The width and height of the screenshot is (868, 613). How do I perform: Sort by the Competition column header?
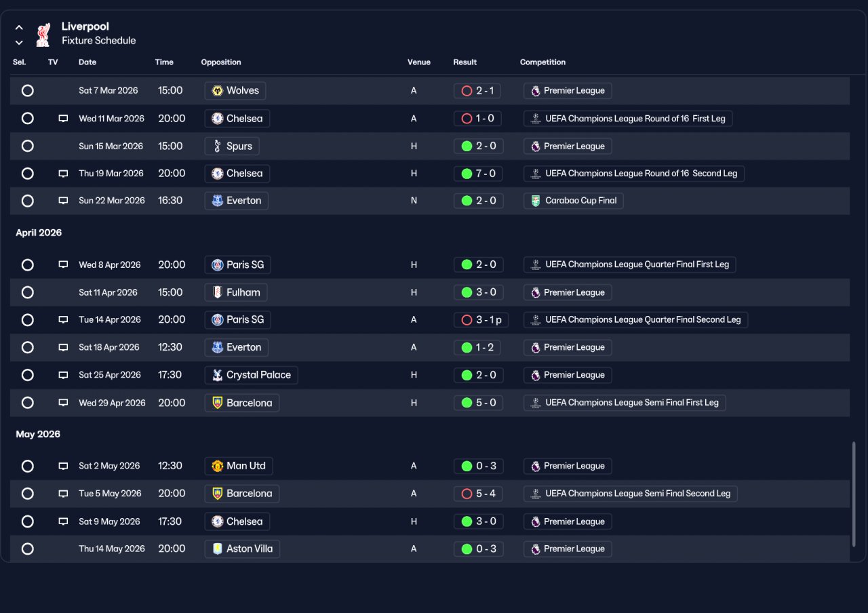click(542, 62)
